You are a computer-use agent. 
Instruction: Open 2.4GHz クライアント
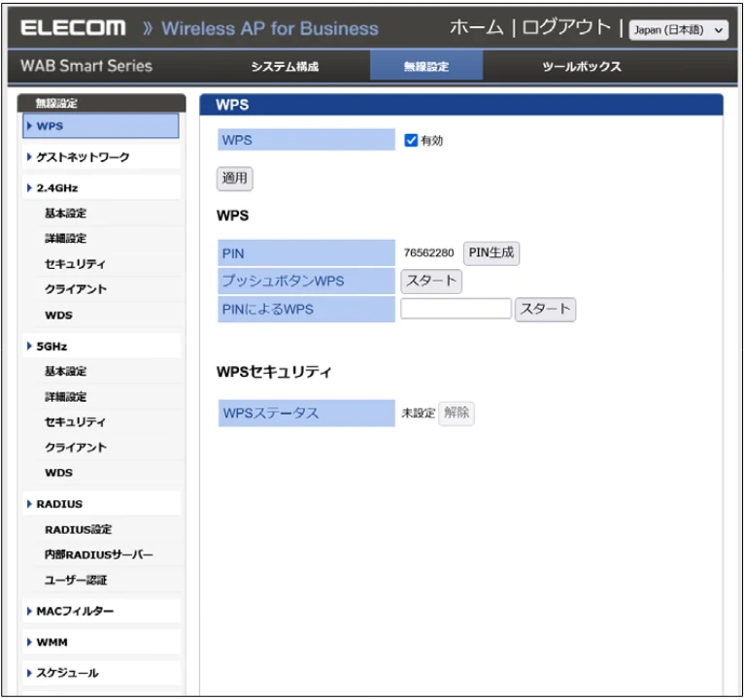click(x=76, y=289)
